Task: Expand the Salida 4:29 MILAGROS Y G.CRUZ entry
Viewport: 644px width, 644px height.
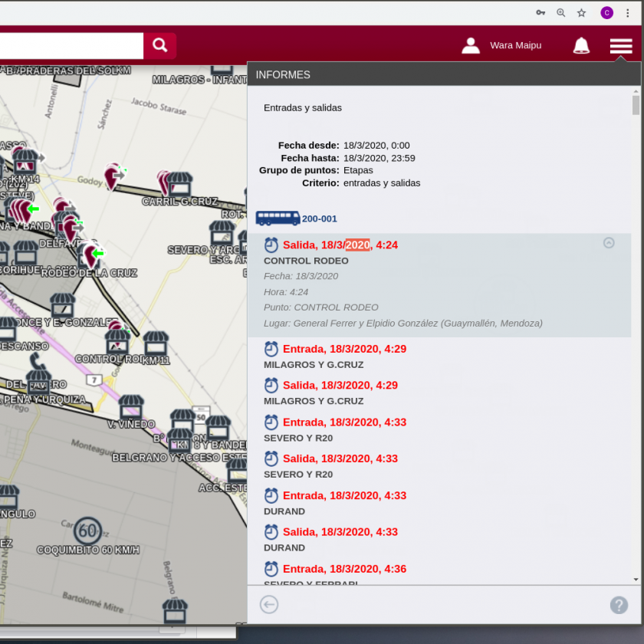Action: click(x=340, y=386)
